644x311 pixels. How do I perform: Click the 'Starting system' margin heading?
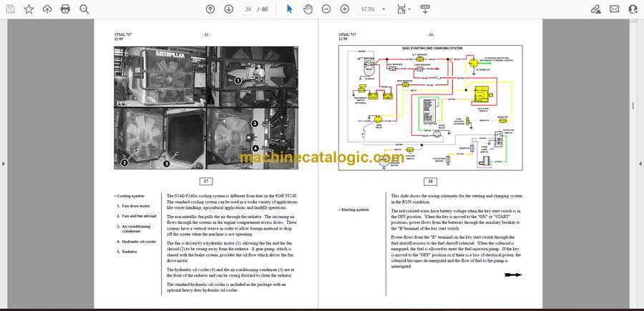pyautogui.click(x=354, y=209)
